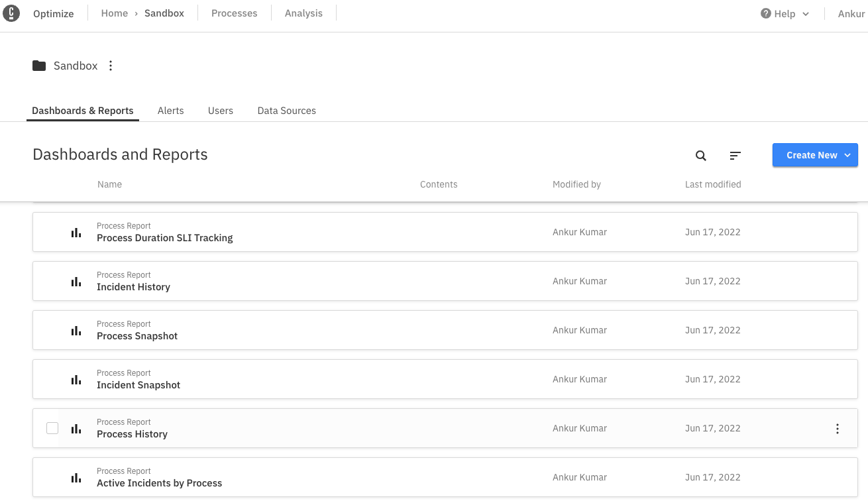Click report icon for Active Incidents by Process
868x503 pixels.
76,478
